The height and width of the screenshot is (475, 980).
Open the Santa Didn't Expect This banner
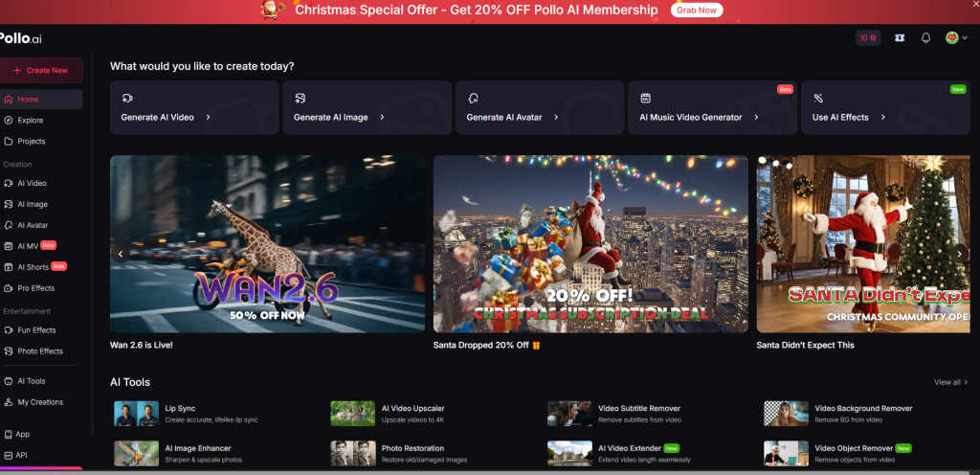point(863,244)
